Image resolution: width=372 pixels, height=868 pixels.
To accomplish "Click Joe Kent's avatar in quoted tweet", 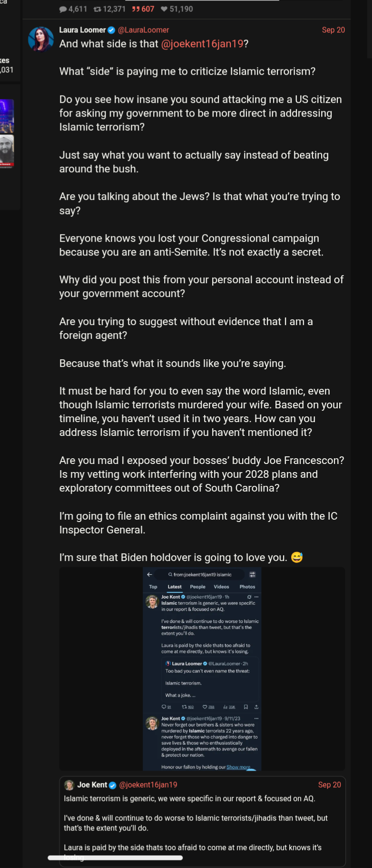I will [x=69, y=785].
